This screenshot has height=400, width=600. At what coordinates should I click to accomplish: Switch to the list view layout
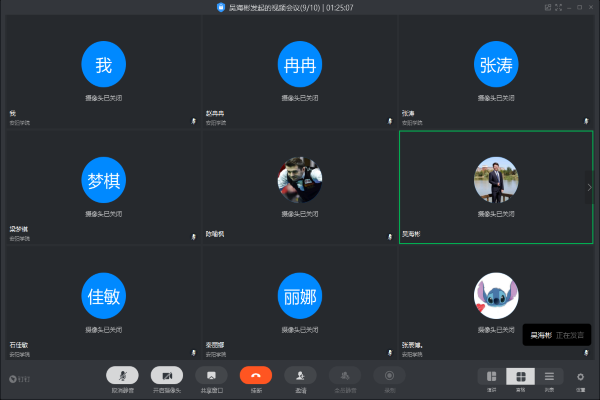click(x=549, y=376)
